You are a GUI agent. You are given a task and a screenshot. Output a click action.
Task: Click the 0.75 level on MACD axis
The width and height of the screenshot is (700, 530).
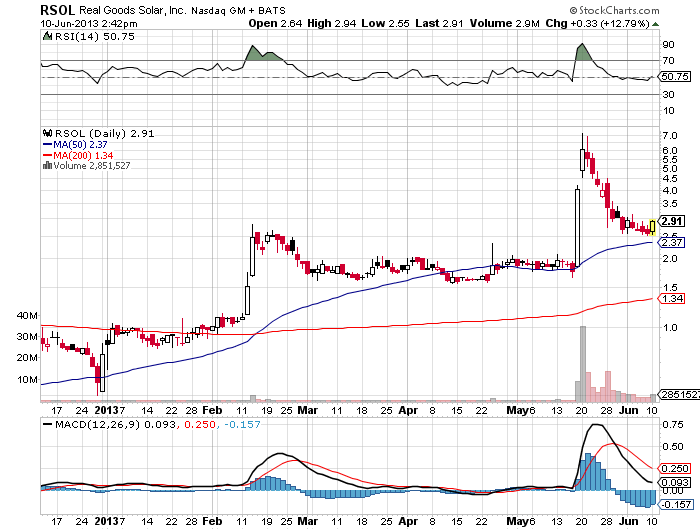click(x=672, y=424)
